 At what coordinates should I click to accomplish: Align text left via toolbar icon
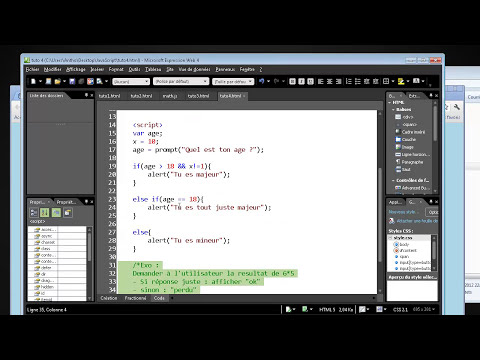pos(321,81)
